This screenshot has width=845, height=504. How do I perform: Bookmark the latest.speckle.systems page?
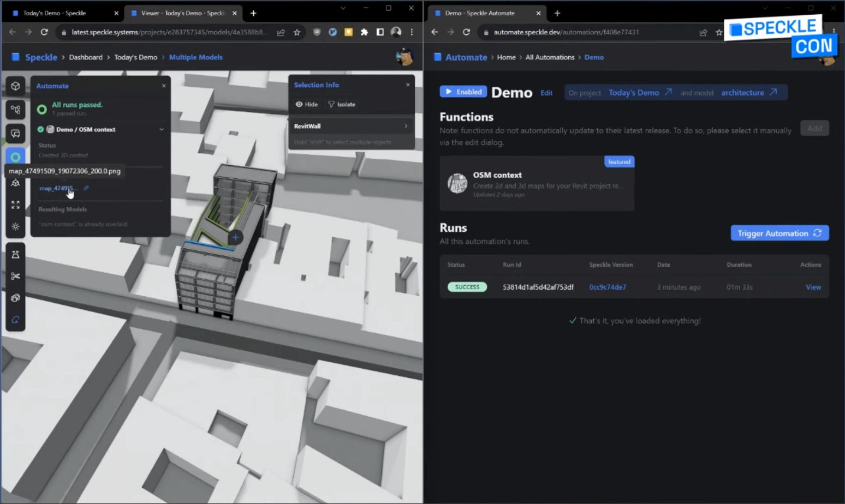(x=297, y=32)
